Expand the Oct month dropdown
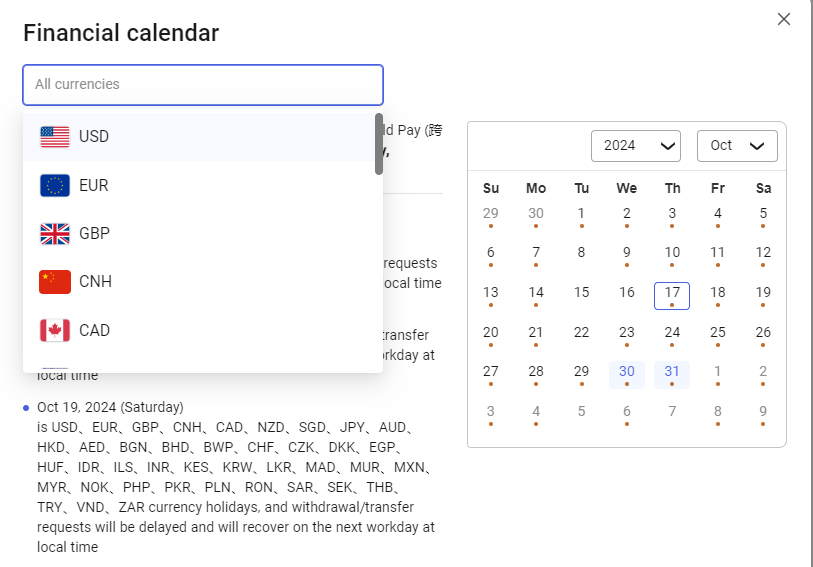 tap(736, 145)
